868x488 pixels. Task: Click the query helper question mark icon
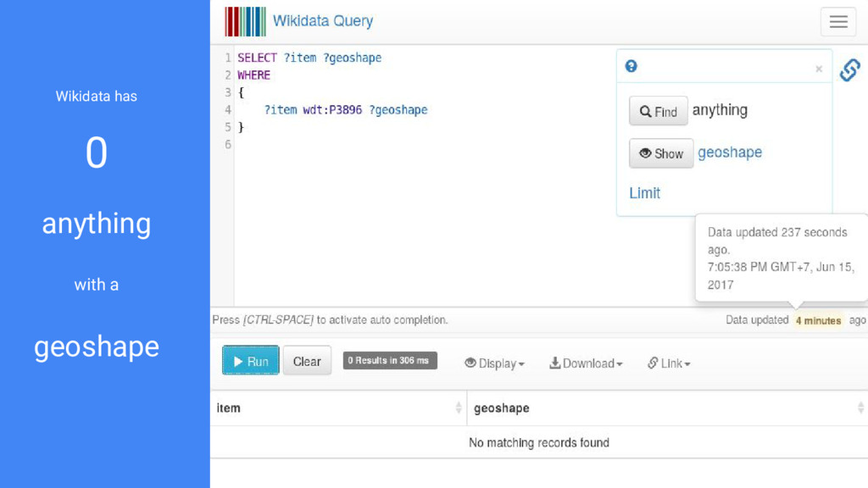(x=631, y=66)
